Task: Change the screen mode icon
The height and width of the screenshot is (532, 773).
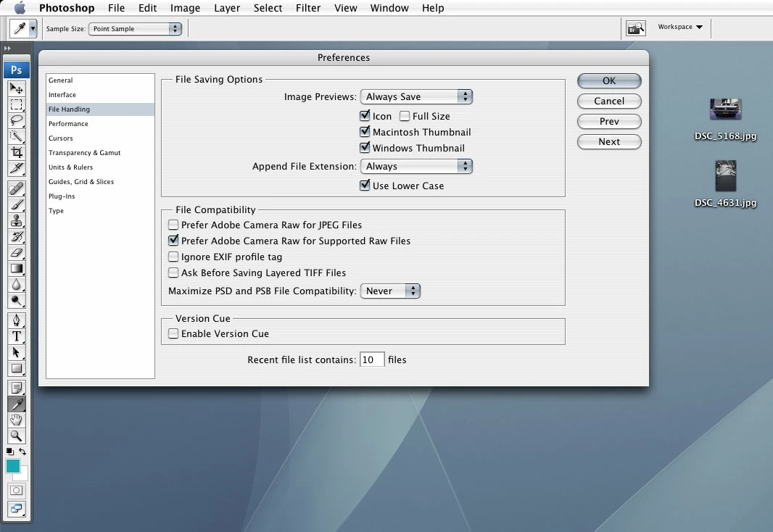Action: 16,509
